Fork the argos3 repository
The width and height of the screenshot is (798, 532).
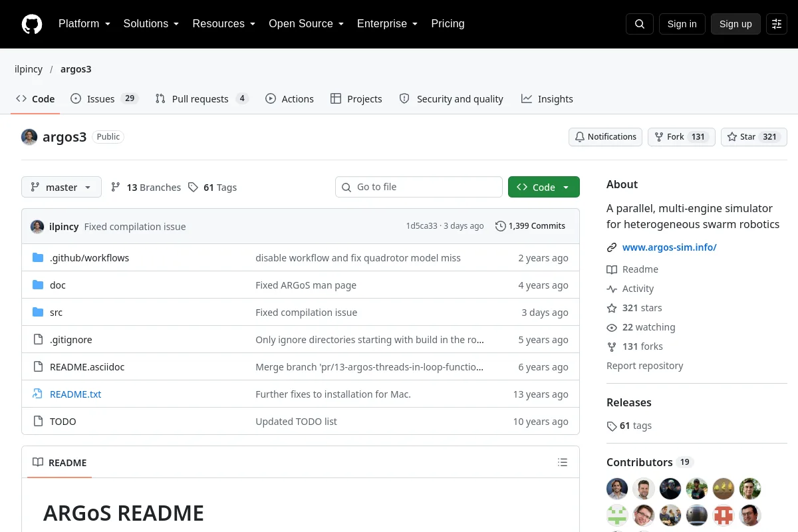[682, 137]
